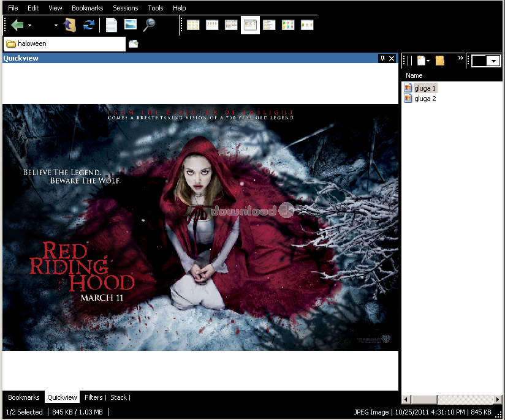The width and height of the screenshot is (505, 420).
Task: Click the 1/2 Selected status text
Action: pyautogui.click(x=25, y=412)
